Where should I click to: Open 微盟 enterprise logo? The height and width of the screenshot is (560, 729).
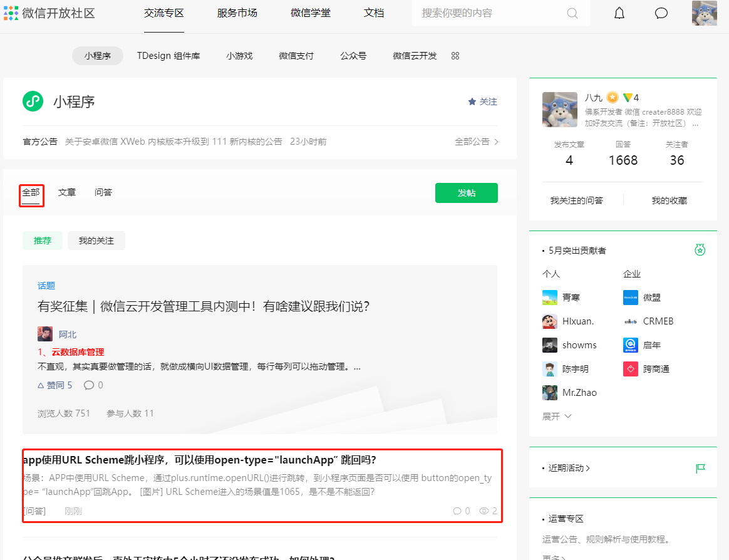click(631, 297)
